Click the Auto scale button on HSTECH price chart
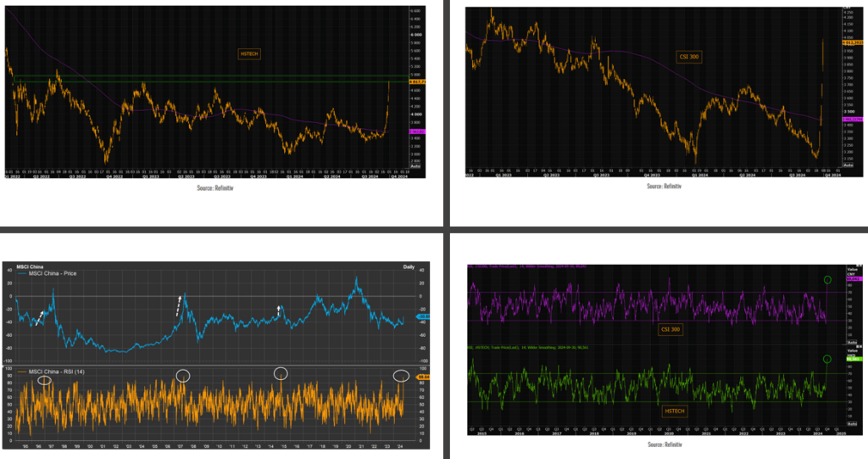868x459 pixels. click(x=415, y=165)
